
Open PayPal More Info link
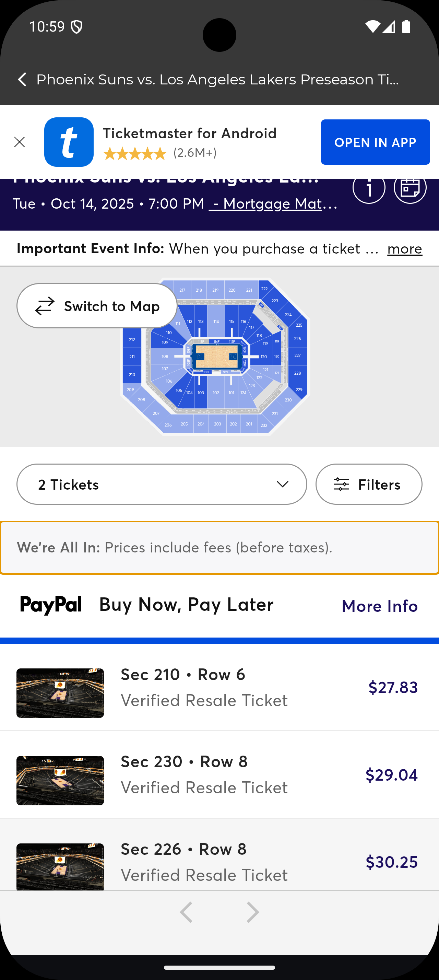point(379,606)
